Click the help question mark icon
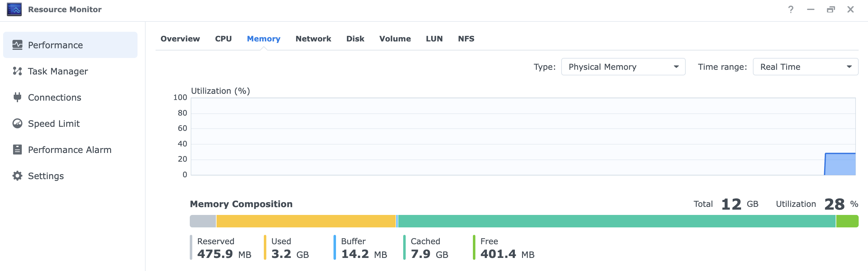This screenshot has width=868, height=271. coord(791,9)
